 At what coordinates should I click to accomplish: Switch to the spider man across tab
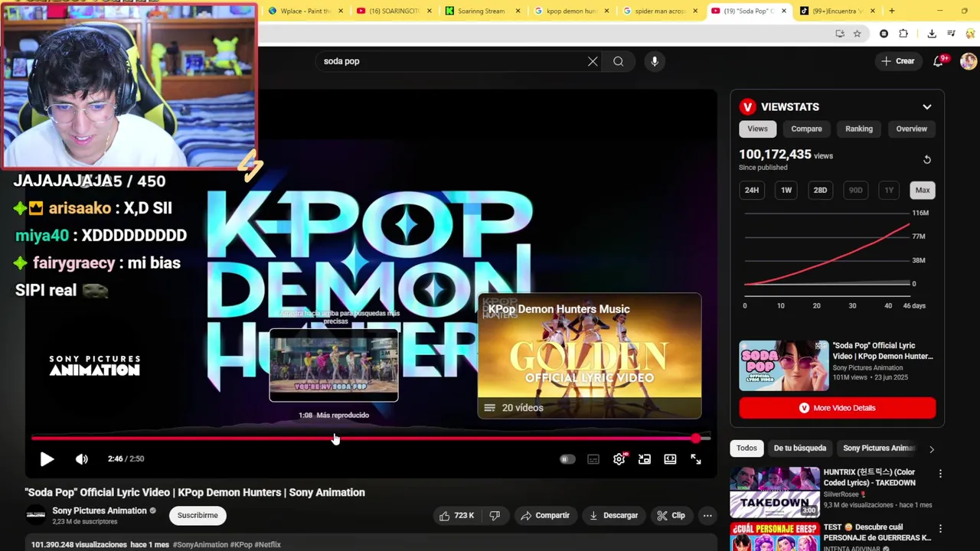click(661, 11)
